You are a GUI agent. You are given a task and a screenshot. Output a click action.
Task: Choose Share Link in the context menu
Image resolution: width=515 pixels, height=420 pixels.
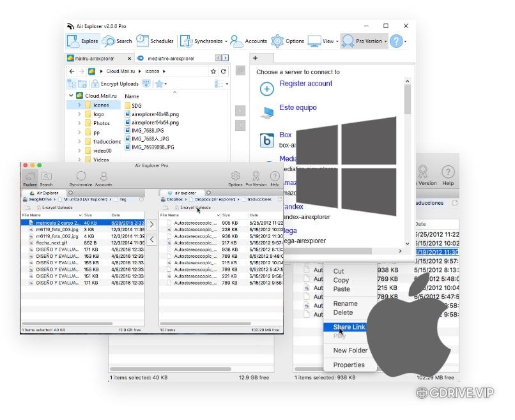point(349,327)
